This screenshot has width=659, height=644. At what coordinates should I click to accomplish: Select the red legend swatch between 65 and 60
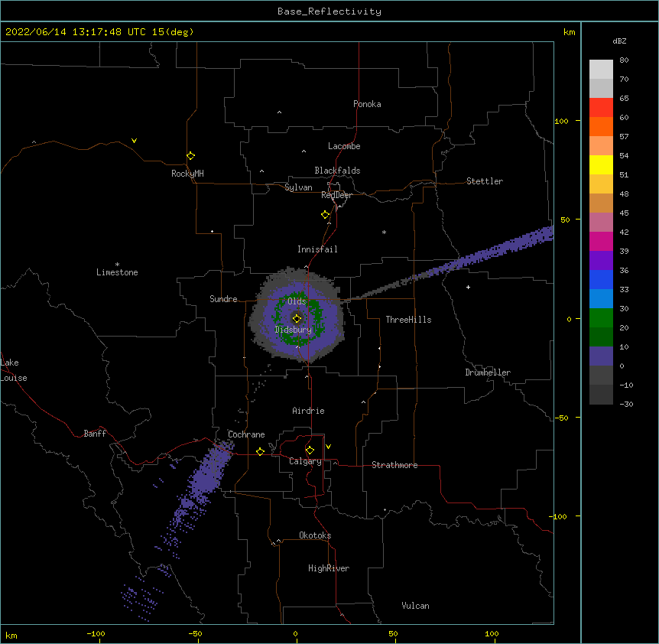pyautogui.click(x=601, y=108)
